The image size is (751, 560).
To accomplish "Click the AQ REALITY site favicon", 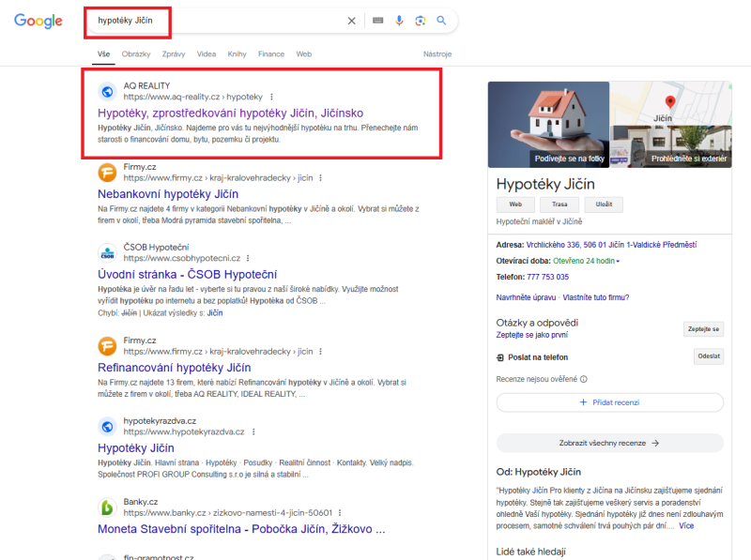I will point(107,91).
